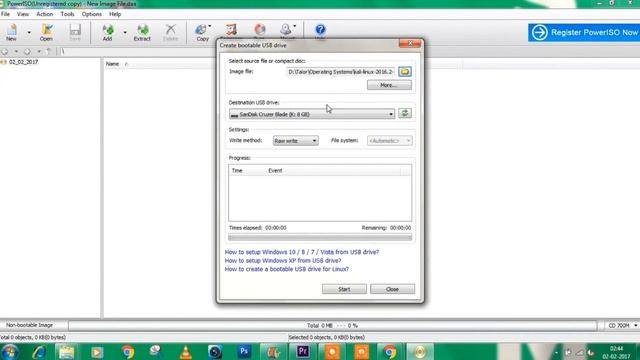
Task: Click the taskbar clock showing 02:44
Action: click(616, 352)
